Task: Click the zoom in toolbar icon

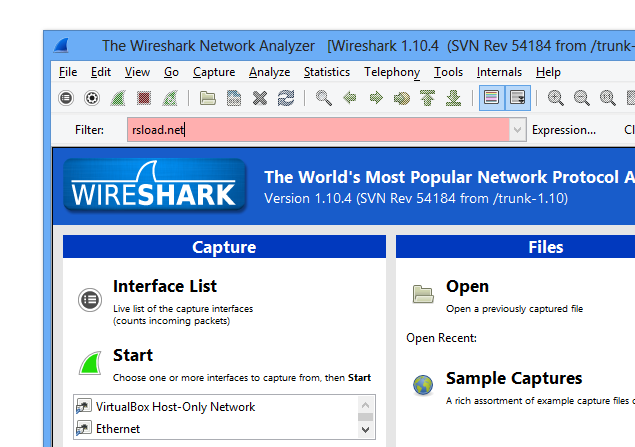Action: tap(555, 98)
